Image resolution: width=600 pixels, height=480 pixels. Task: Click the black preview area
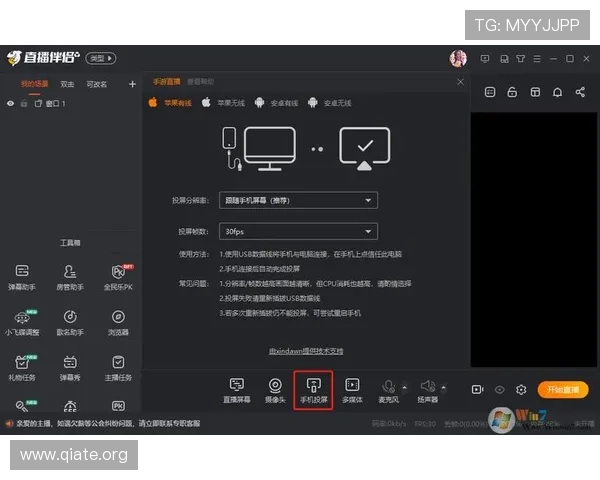pyautogui.click(x=533, y=240)
